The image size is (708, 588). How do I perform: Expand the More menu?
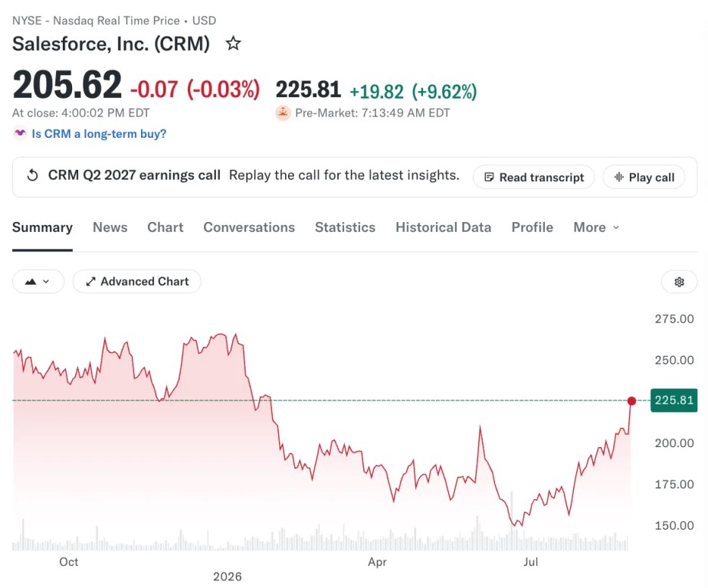point(596,227)
